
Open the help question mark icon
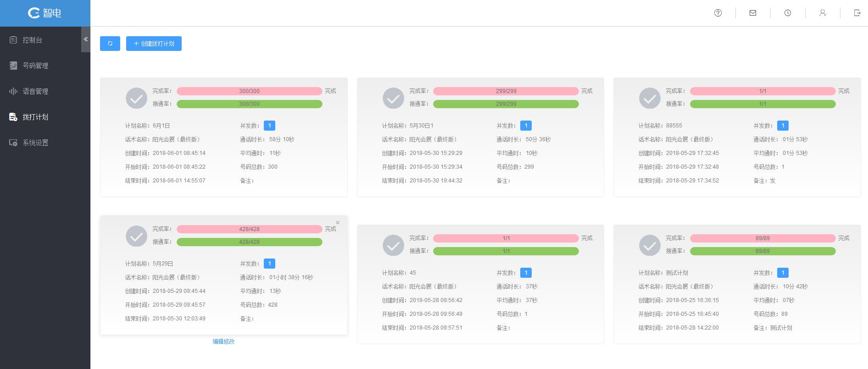click(718, 13)
